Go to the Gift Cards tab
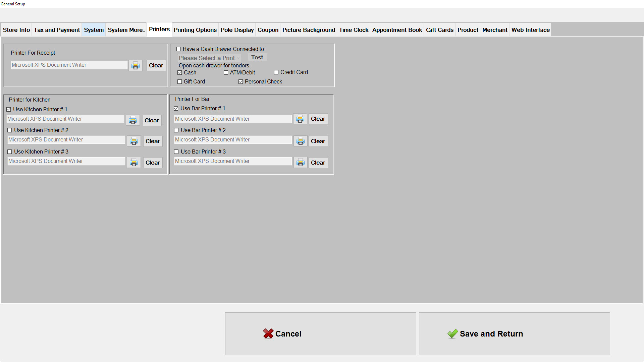The height and width of the screenshot is (362, 644). [439, 30]
